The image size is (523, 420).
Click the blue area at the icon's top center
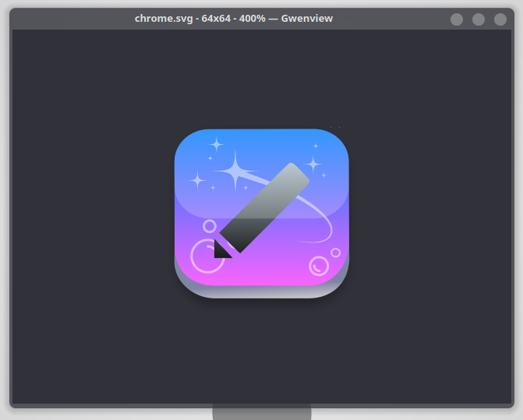click(x=261, y=144)
